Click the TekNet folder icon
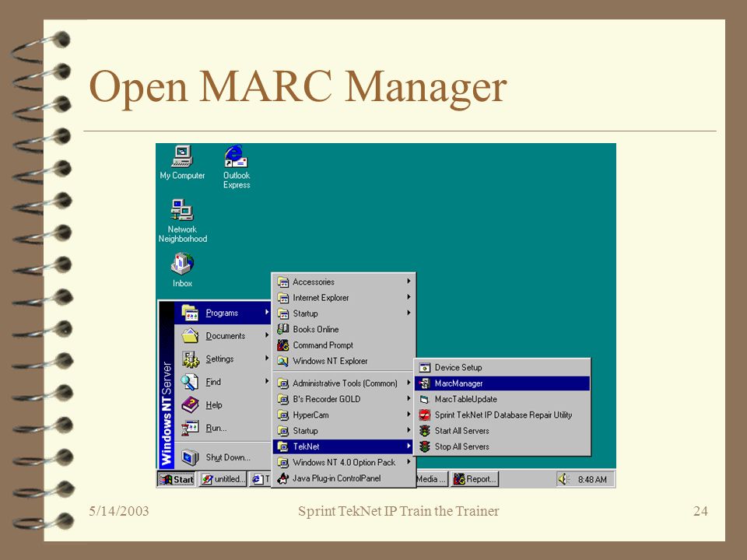Image resolution: width=747 pixels, height=560 pixels. coord(283,446)
